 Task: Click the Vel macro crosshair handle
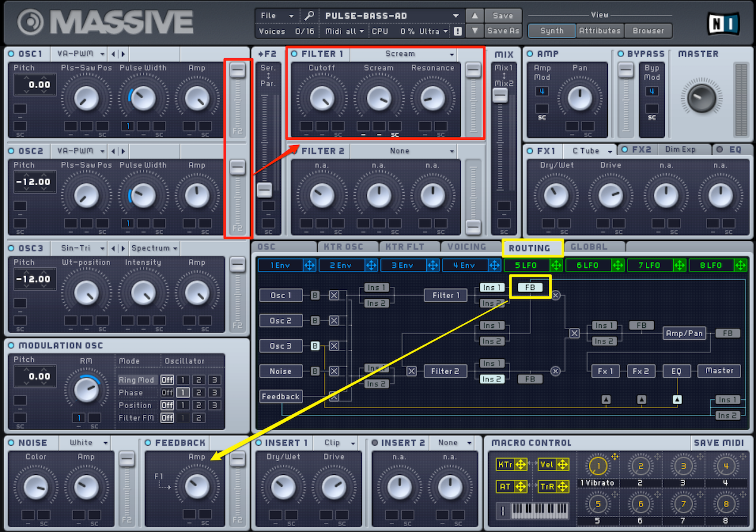(563, 465)
